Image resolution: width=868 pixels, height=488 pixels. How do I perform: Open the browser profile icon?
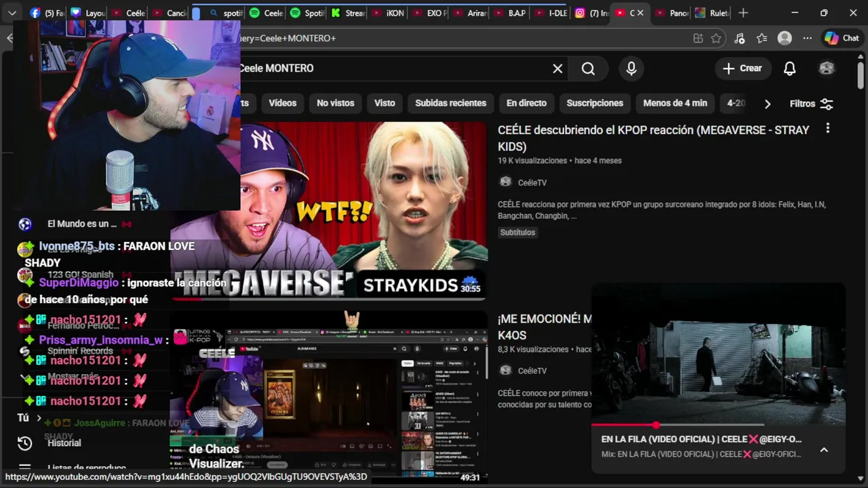(x=785, y=39)
